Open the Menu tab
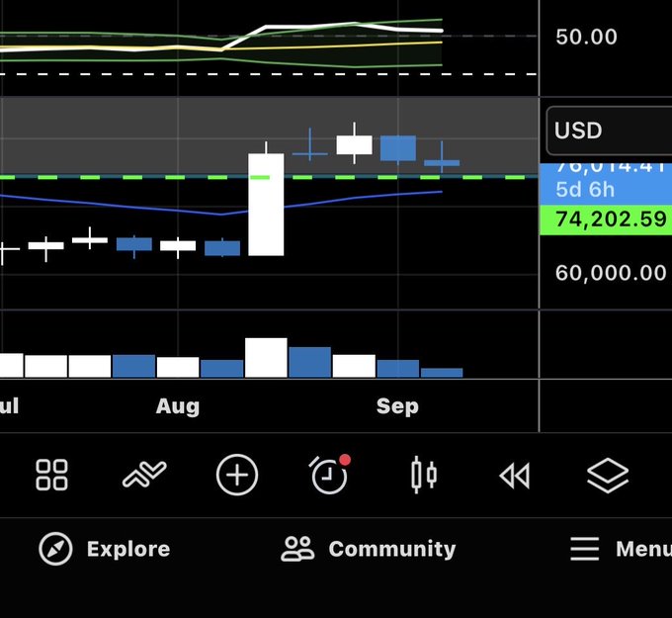Screen dimensions: 672x618 (621, 549)
